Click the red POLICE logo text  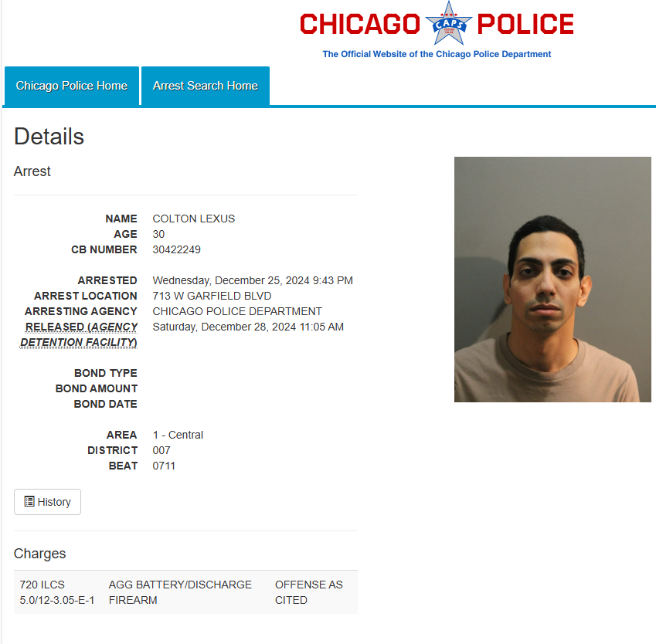click(x=525, y=24)
